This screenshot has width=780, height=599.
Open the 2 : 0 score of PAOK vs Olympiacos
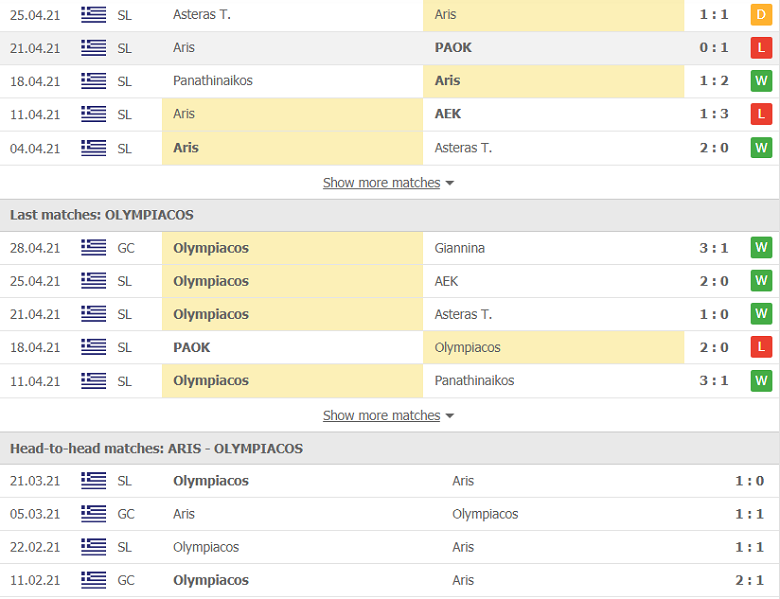pos(714,347)
